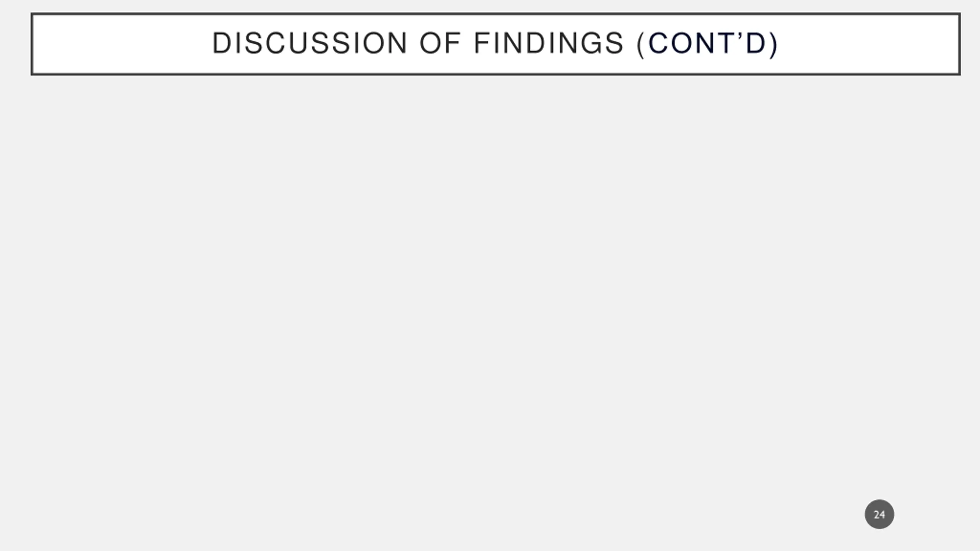The image size is (980, 551).
Task: Click the top-left corner of title box
Action: click(x=32, y=14)
